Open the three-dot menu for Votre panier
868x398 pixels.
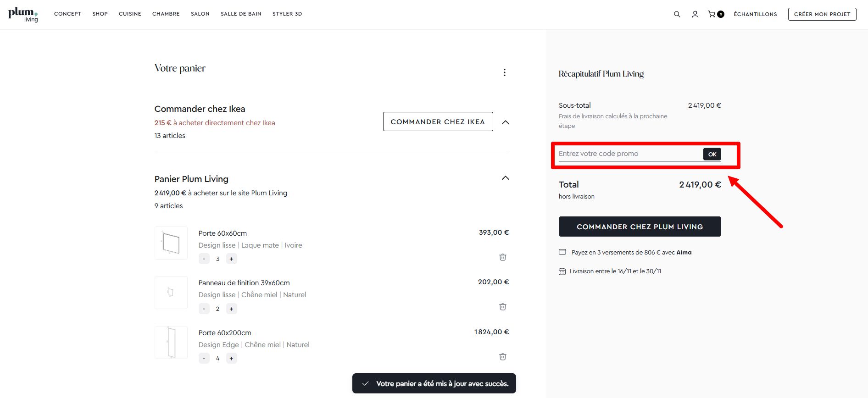[505, 72]
